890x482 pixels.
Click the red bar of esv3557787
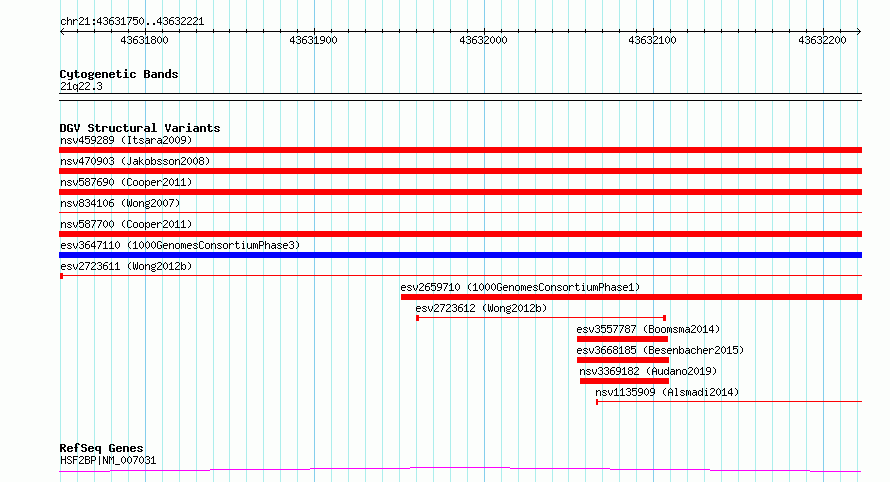click(623, 339)
